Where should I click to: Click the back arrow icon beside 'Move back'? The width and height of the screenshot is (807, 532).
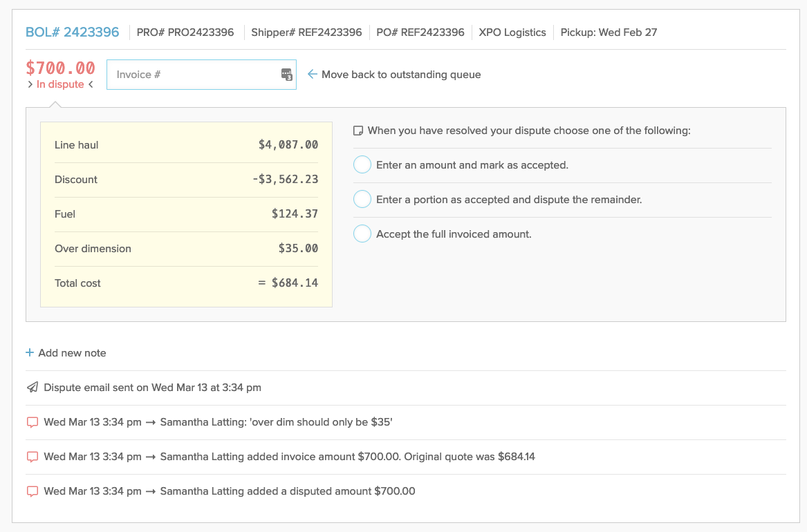click(312, 74)
